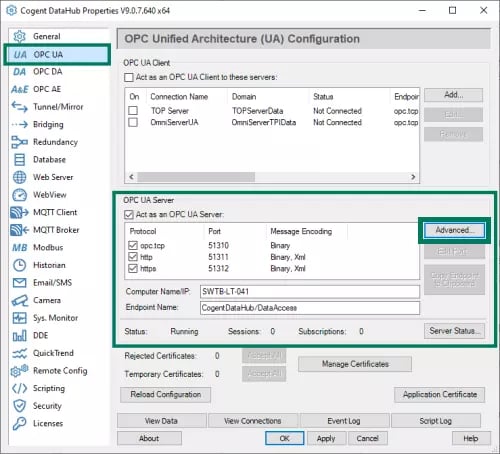Screen dimensions: 500x454
Task: Select the MQTT Broker icon
Action: (x=19, y=230)
